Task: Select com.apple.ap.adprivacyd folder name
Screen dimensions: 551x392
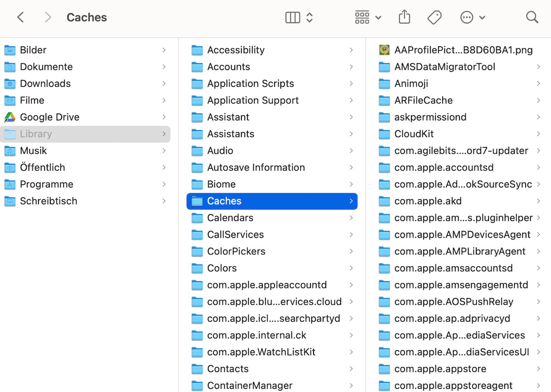Action: pyautogui.click(x=452, y=318)
